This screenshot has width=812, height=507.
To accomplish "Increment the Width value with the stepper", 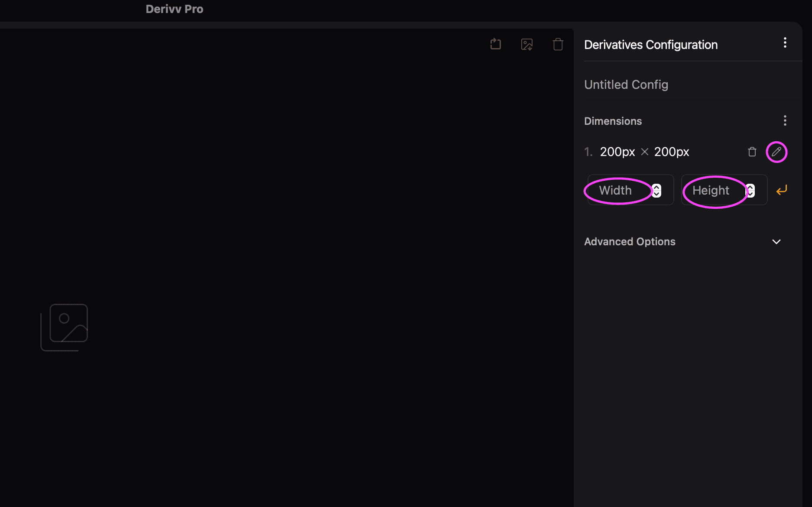I will 656,187.
